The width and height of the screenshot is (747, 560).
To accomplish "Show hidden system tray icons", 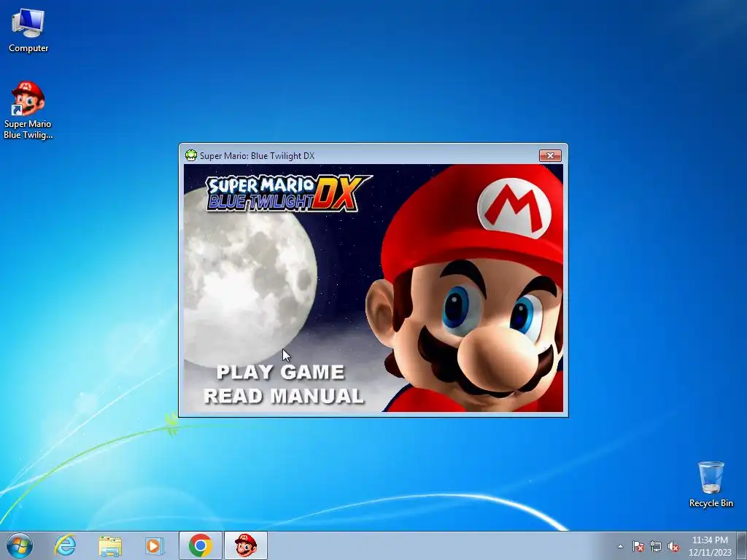I will point(620,546).
